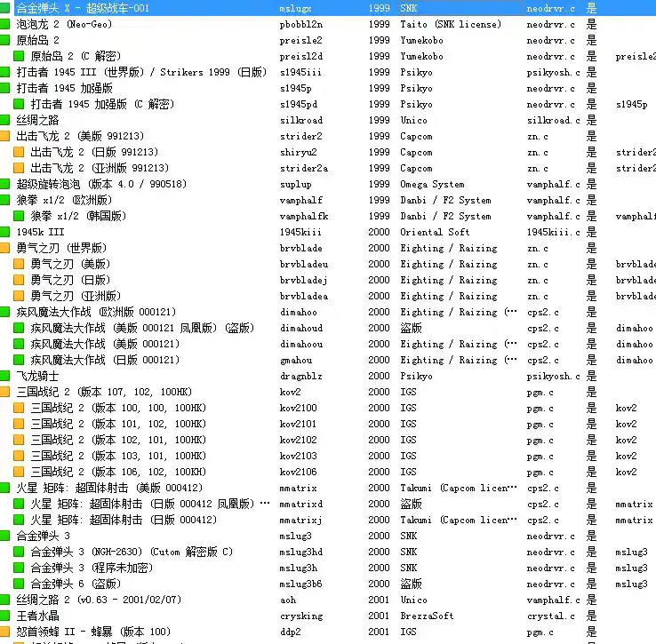Select 三国战纪 2 (版本 100, 100, 100HK)
656x644 pixels.
click(118, 408)
